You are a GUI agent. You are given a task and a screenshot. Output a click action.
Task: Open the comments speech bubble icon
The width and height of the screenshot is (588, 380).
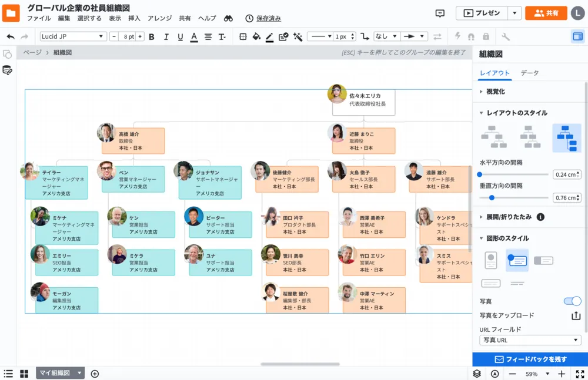click(439, 13)
